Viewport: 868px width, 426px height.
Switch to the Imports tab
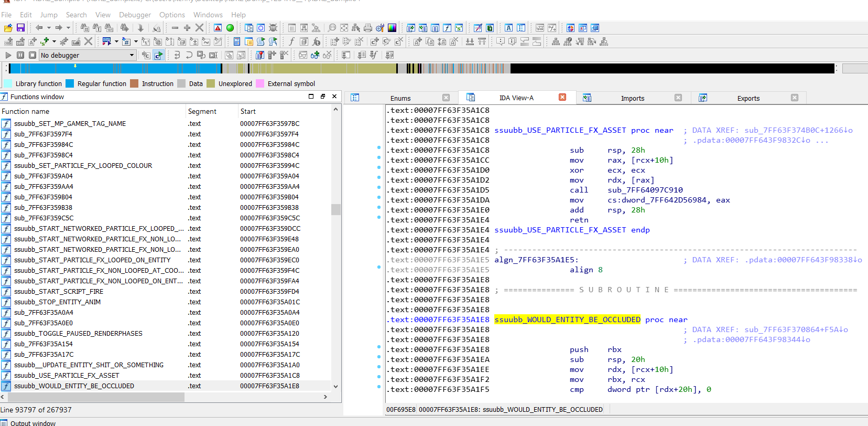(632, 98)
